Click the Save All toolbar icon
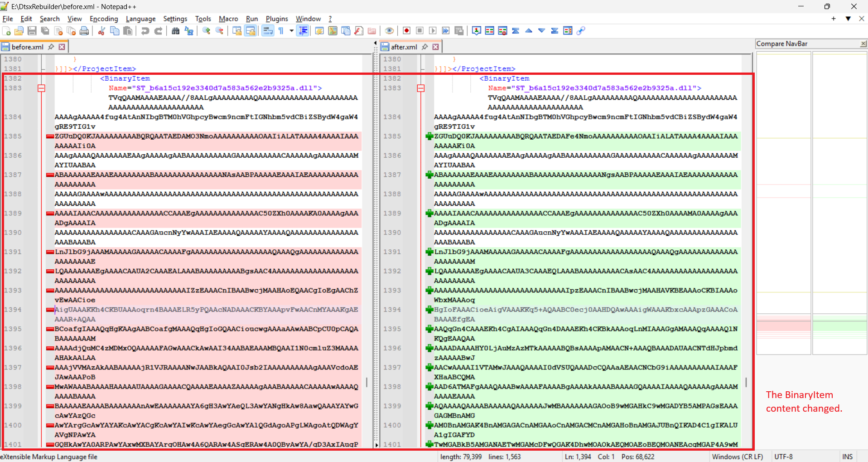This screenshot has width=868, height=462. click(x=45, y=31)
